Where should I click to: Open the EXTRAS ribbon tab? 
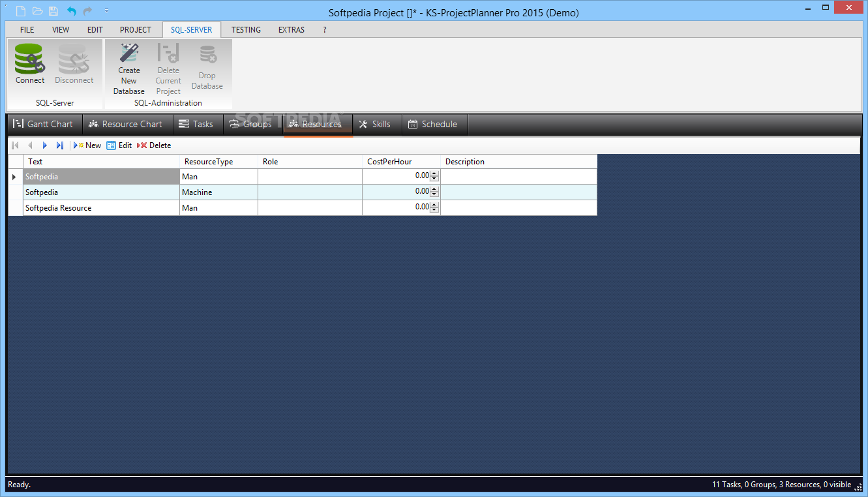tap(292, 30)
